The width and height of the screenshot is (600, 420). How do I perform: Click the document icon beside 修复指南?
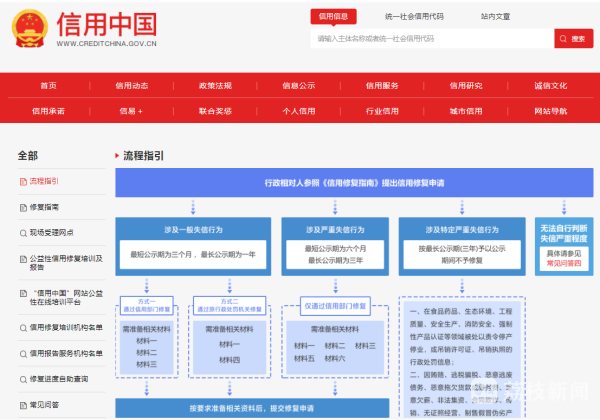[22, 207]
